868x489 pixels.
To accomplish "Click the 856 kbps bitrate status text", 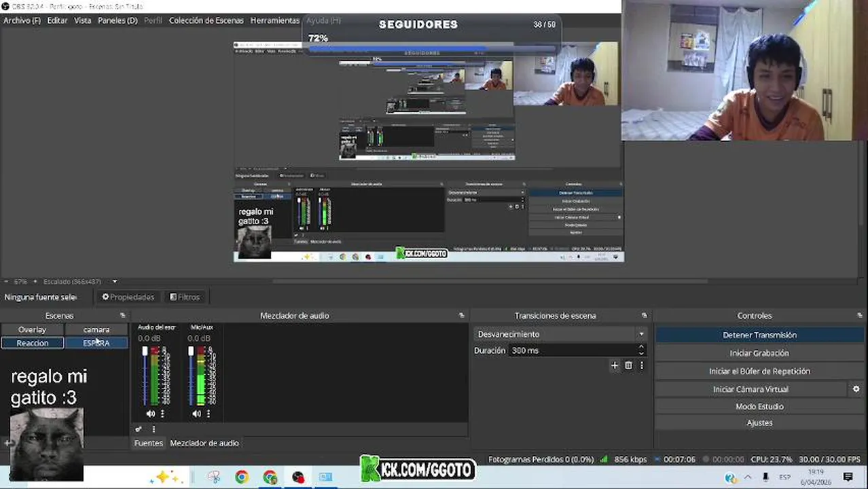I will pyautogui.click(x=630, y=459).
